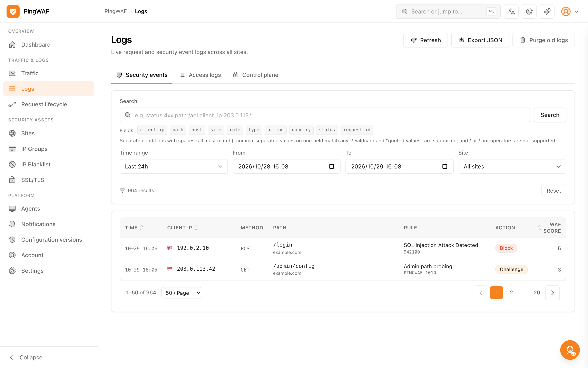
Task: Open the To date calendar picker icon
Action: pos(444,166)
